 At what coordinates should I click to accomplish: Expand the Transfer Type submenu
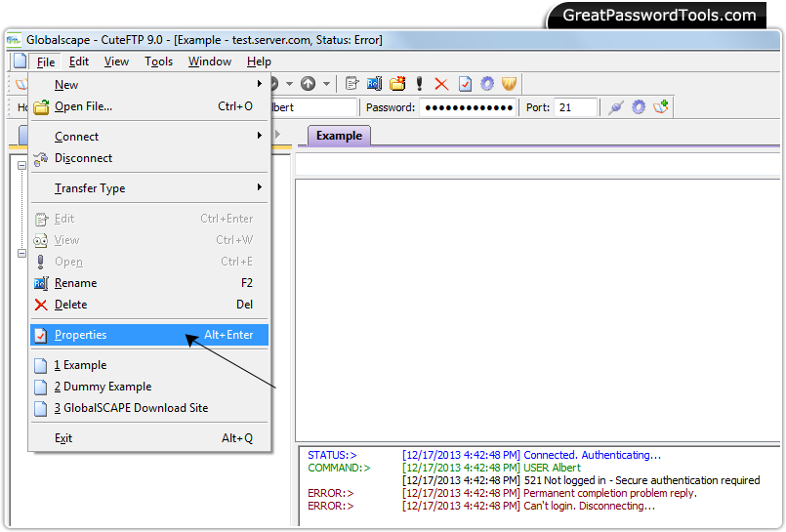click(149, 188)
